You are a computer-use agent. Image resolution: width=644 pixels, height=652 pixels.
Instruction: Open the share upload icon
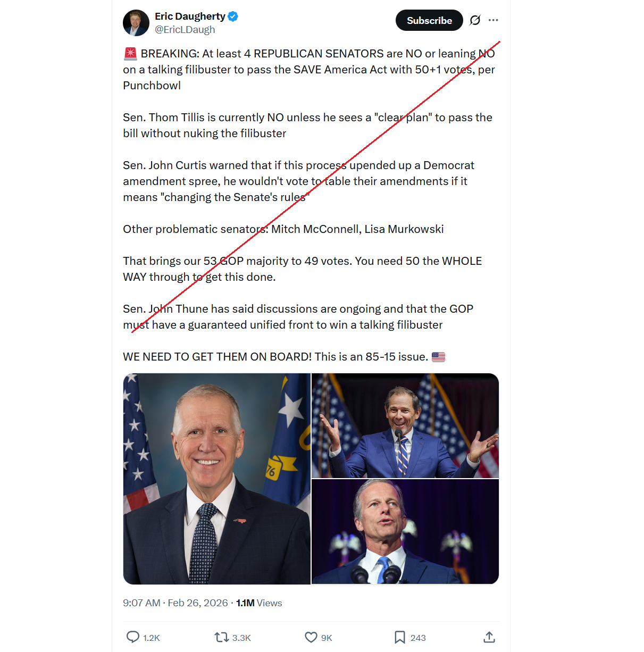pyautogui.click(x=489, y=637)
